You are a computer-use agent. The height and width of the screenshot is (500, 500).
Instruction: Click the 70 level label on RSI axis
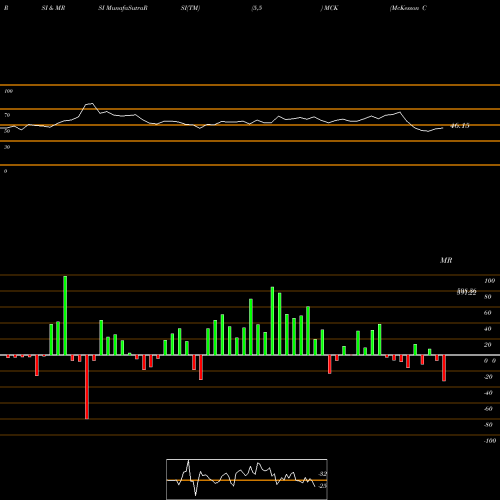pos(7,115)
